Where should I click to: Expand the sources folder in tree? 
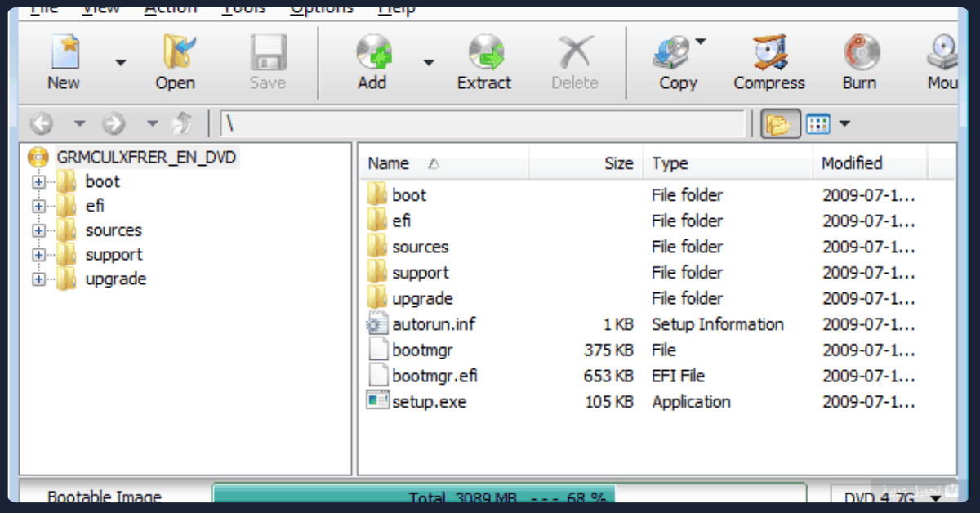pos(38,231)
